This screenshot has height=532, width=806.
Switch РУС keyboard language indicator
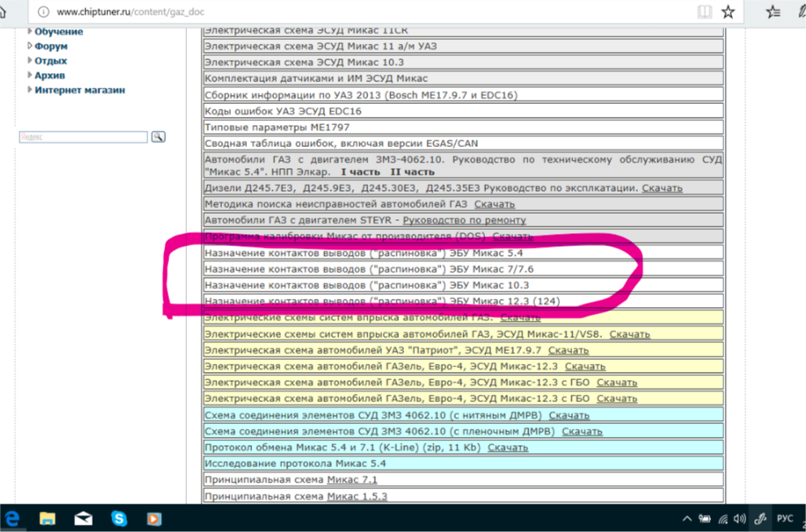785,518
